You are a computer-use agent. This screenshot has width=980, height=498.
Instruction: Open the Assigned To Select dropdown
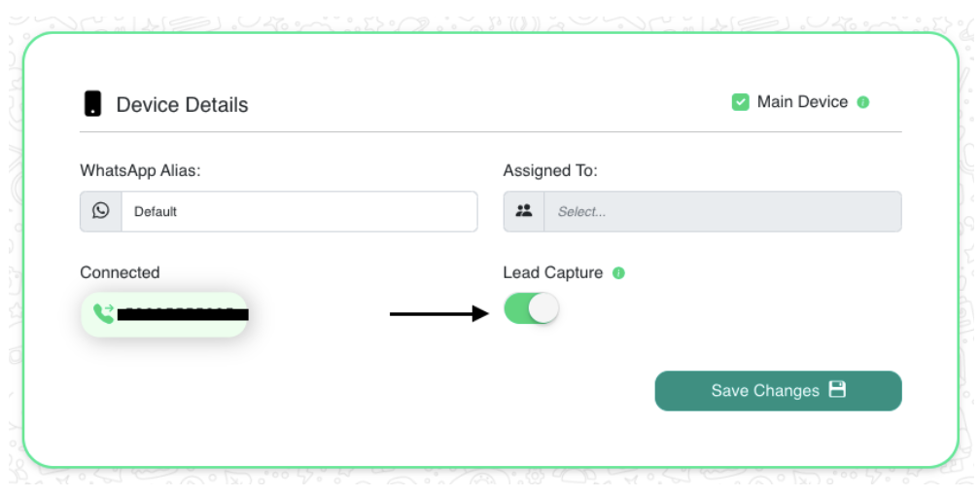(x=721, y=211)
